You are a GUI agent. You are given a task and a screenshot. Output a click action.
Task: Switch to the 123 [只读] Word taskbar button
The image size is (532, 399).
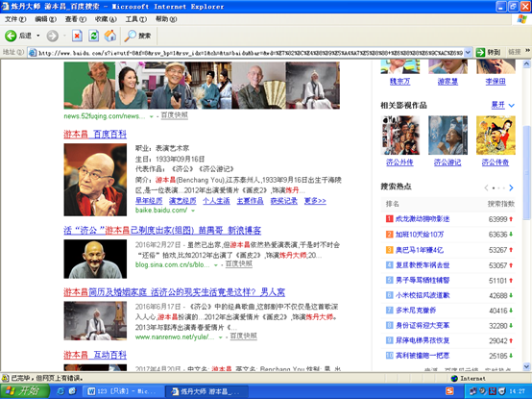click(123, 391)
